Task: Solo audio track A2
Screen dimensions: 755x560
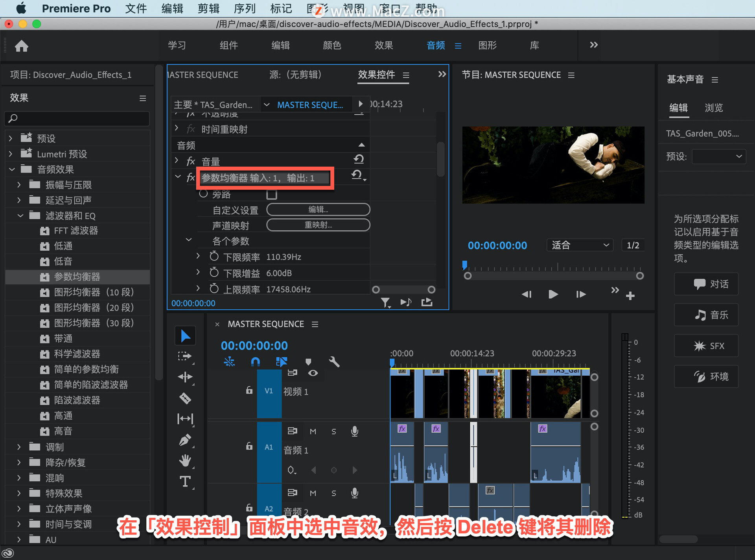Action: [333, 493]
